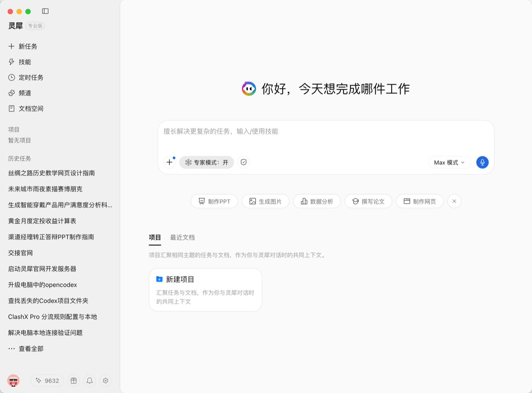Screen dimensions: 532x393
Task: Click the 灵犀 colorful logo icon
Action: coord(249,89)
